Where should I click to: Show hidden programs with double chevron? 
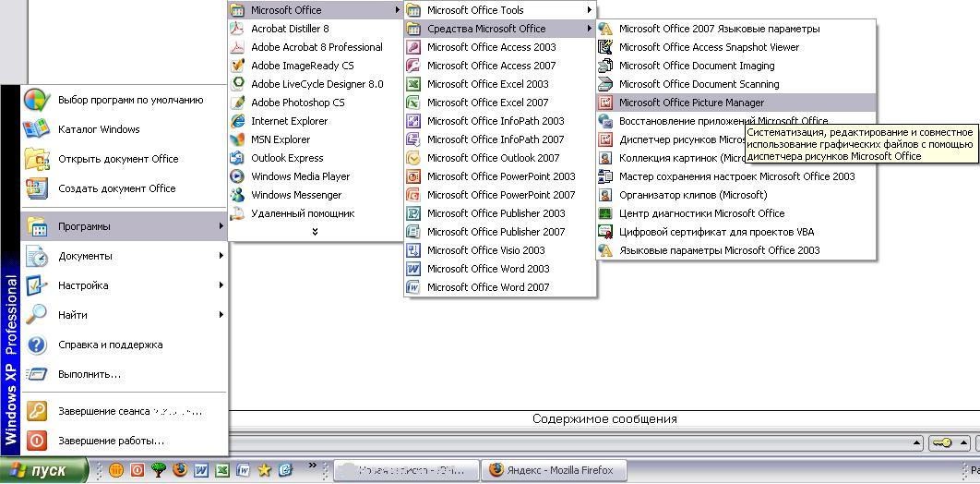coord(315,231)
